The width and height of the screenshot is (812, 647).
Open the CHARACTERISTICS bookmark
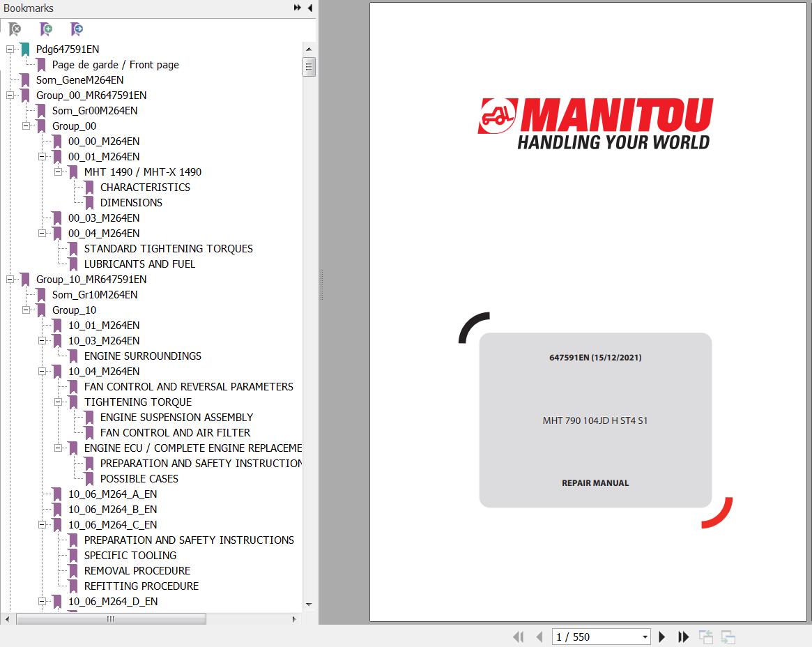145,187
